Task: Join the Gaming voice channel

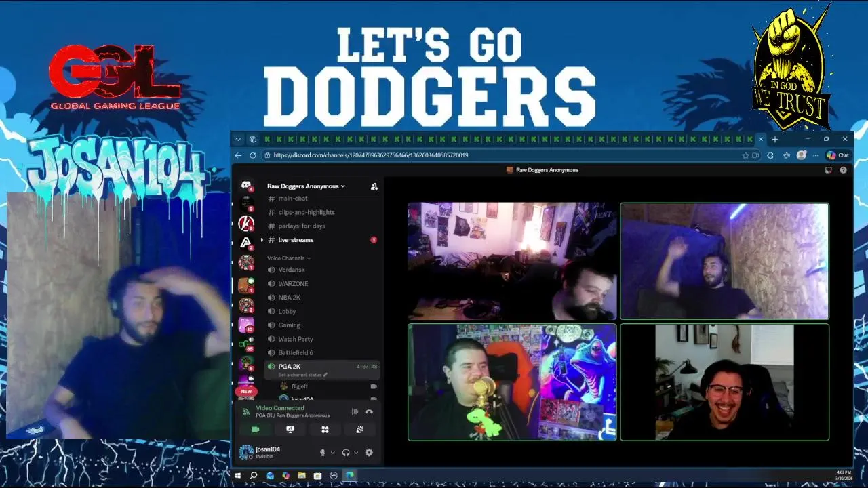Action: pos(289,325)
